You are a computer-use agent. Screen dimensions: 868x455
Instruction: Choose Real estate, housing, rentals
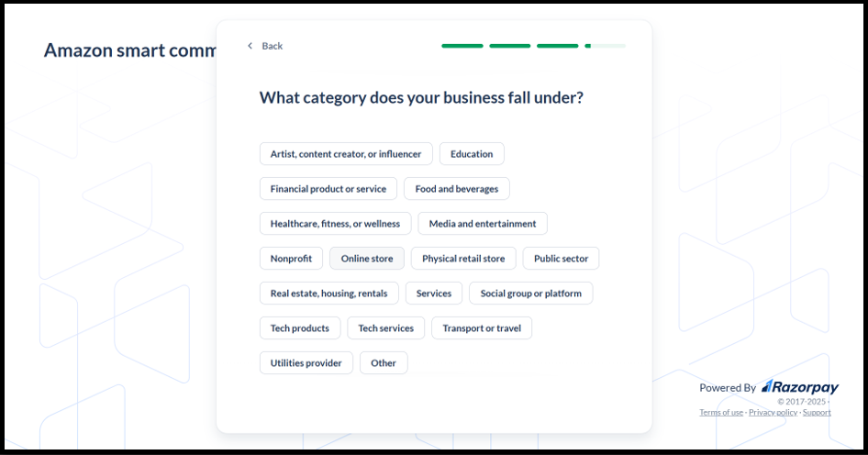coord(328,294)
